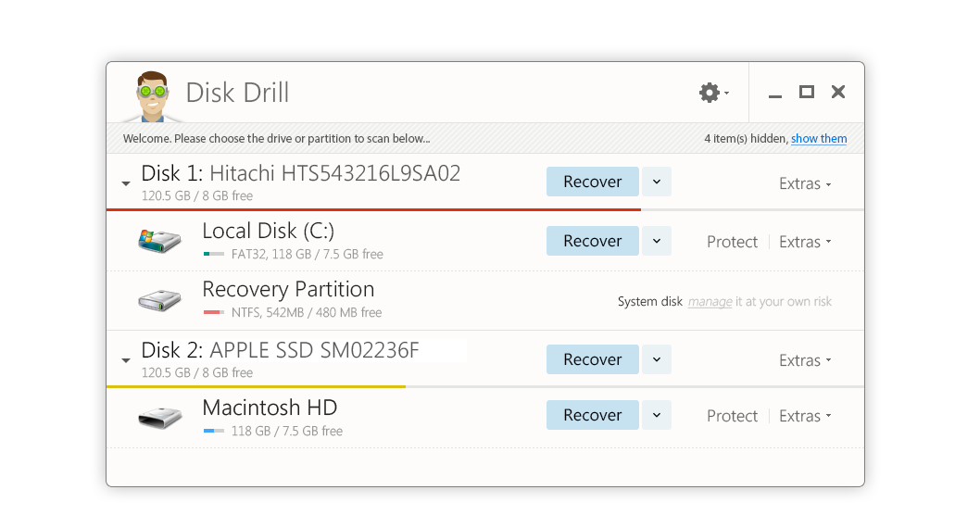Screen dimensions: 980x515
Task: Protect the Macintosh HD partition
Action: click(x=732, y=416)
